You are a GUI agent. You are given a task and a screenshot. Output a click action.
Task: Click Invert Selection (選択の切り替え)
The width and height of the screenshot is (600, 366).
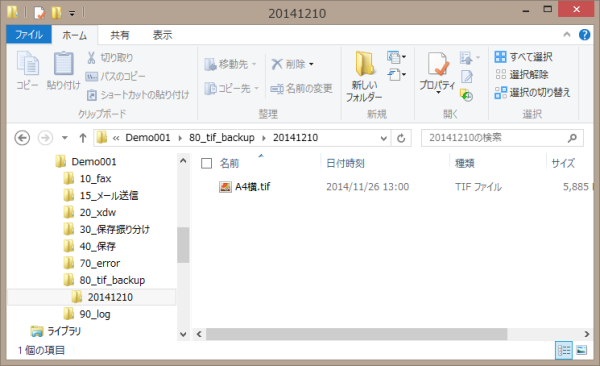532,92
